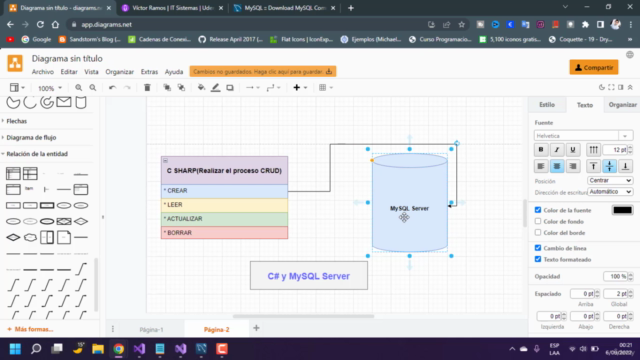Screen dimensions: 640x360
Task: Switch to the Organizar panel tab
Action: tap(622, 105)
